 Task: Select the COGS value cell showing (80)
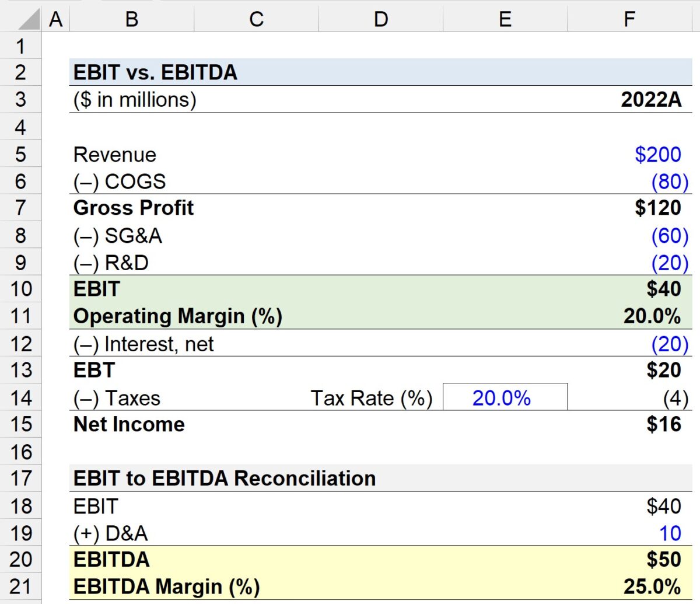click(629, 181)
